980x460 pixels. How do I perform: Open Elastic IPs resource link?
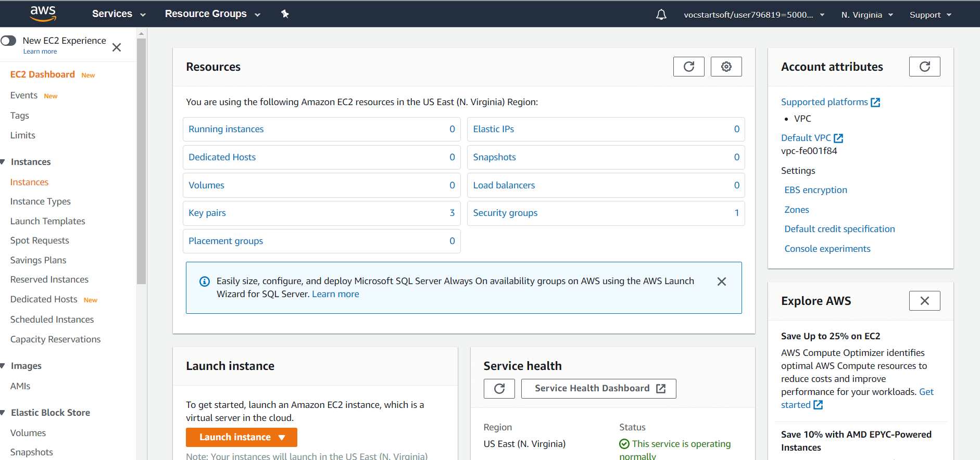coord(494,129)
